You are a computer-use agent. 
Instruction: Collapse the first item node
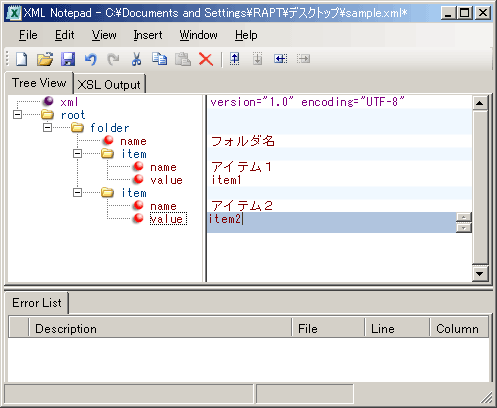(77, 154)
